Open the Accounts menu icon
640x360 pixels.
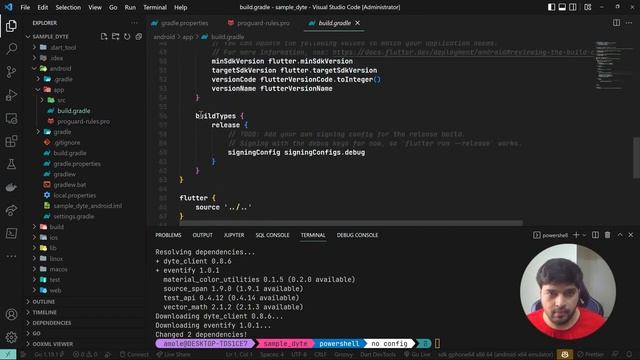(11, 314)
